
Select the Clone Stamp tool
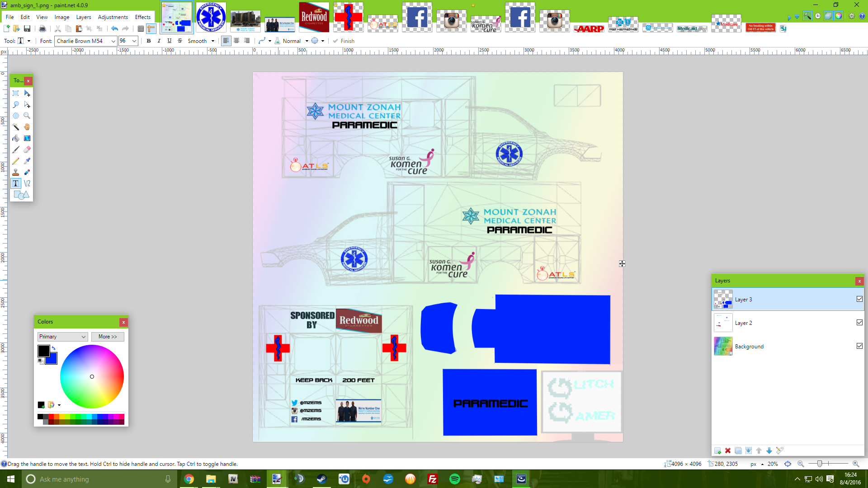click(x=16, y=172)
